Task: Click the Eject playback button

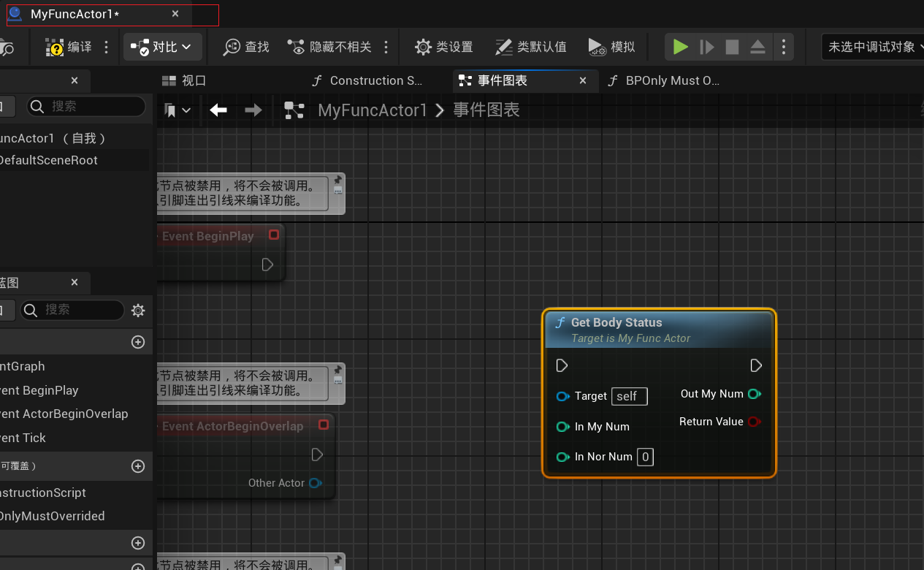Action: pyautogui.click(x=757, y=47)
